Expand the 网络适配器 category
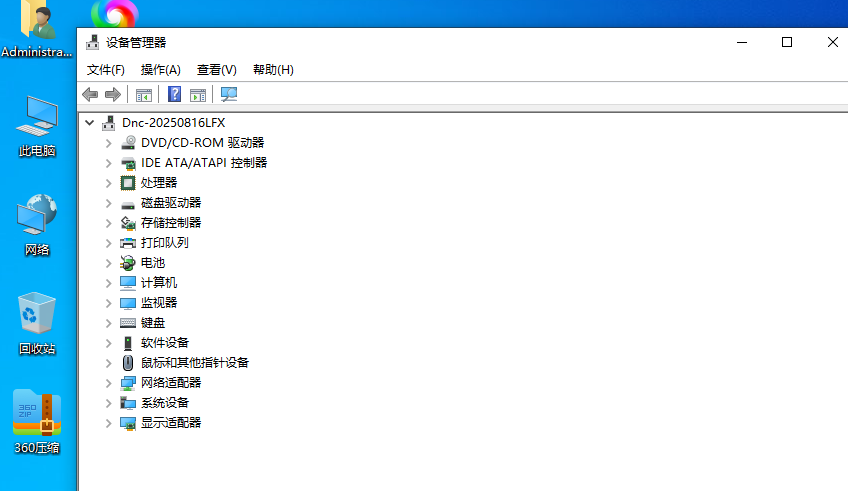The image size is (848, 491). (x=108, y=383)
